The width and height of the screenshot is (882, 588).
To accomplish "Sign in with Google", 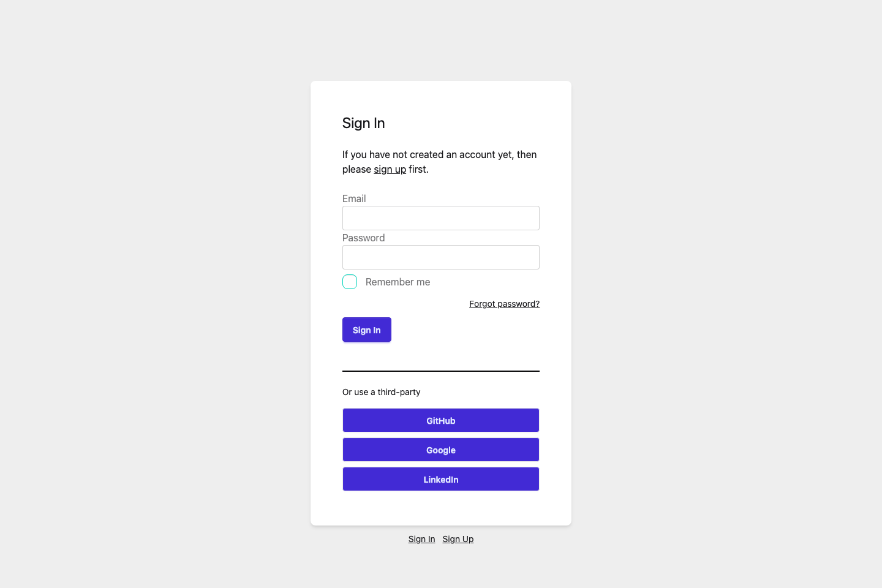I will pos(440,450).
